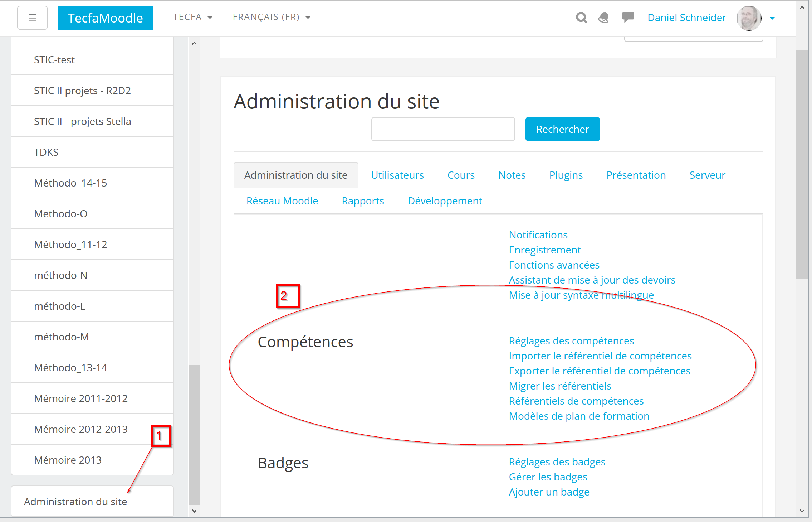Go to the TecfaMoodle home logo
812x522 pixels.
[105, 18]
